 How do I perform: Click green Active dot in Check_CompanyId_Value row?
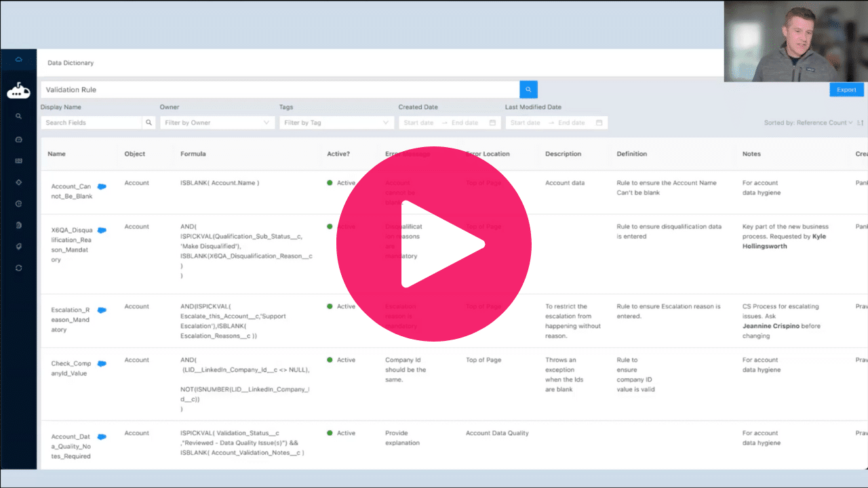pos(330,360)
